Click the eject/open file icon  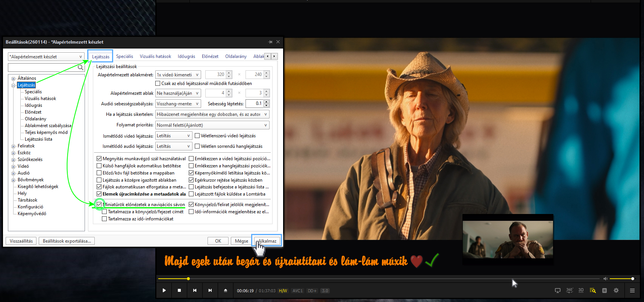click(x=226, y=290)
